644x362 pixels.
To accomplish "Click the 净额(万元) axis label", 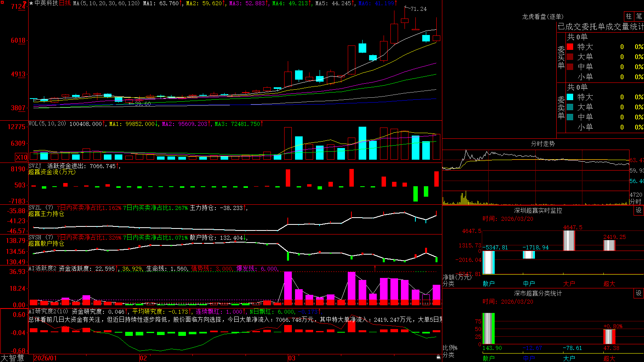I will [457, 277].
